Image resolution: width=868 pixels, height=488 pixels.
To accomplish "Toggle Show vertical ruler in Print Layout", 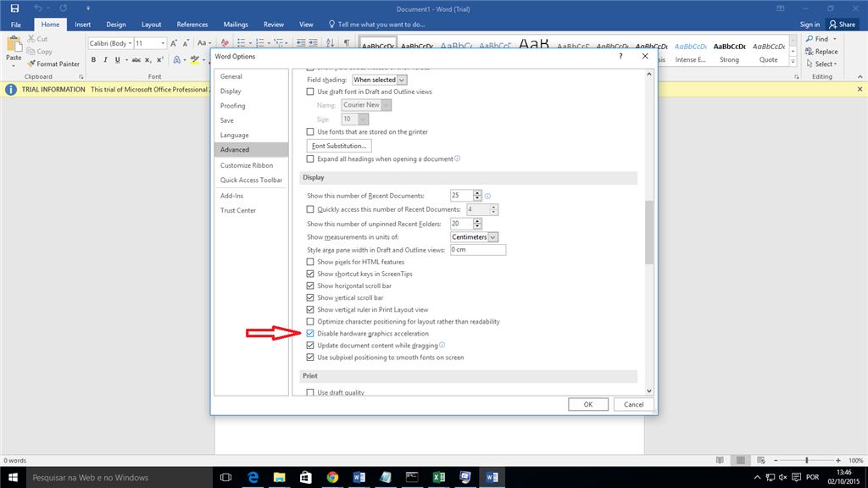I will [x=310, y=310].
